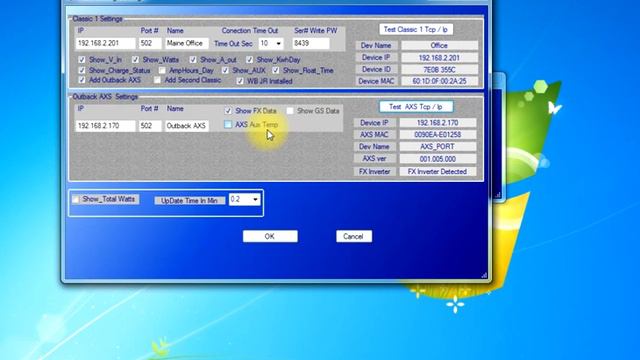Screen dimensions: 640x360
Task: Click the UpDate Time In Min label
Action: pyautogui.click(x=189, y=200)
